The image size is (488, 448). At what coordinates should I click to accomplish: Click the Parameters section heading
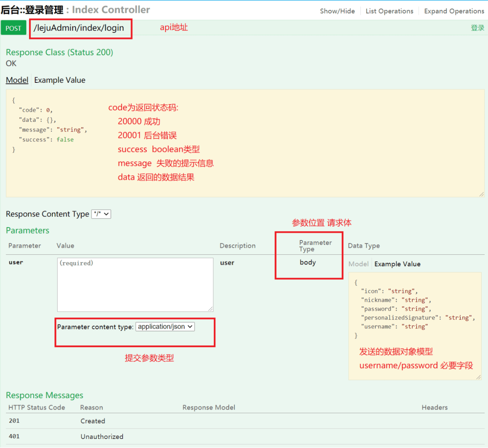click(x=27, y=230)
